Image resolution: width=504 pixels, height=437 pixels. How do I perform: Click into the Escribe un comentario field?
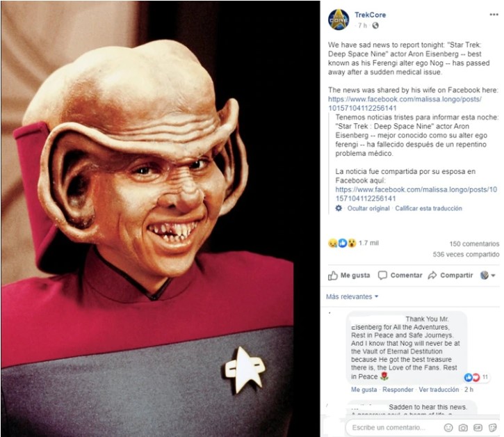[x=393, y=427]
